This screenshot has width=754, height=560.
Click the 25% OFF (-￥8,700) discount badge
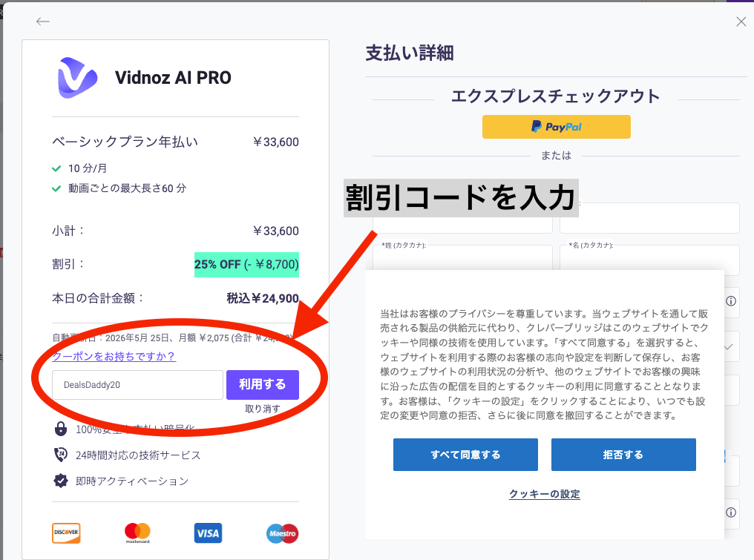point(246,264)
